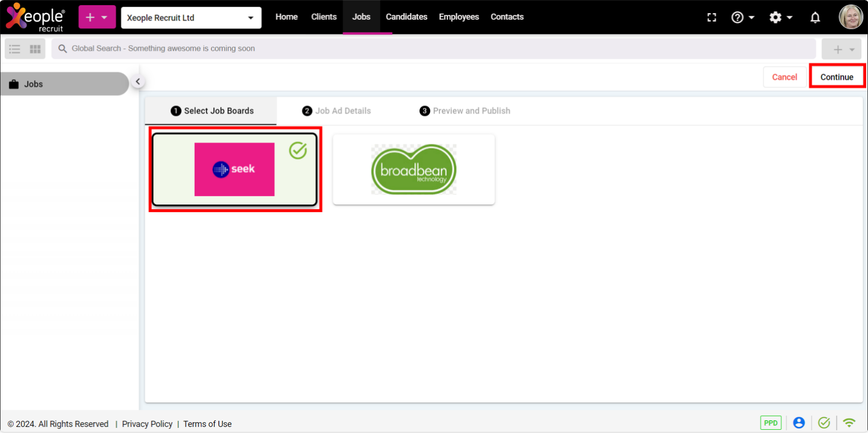
Task: Open the Employees menu
Action: click(459, 17)
